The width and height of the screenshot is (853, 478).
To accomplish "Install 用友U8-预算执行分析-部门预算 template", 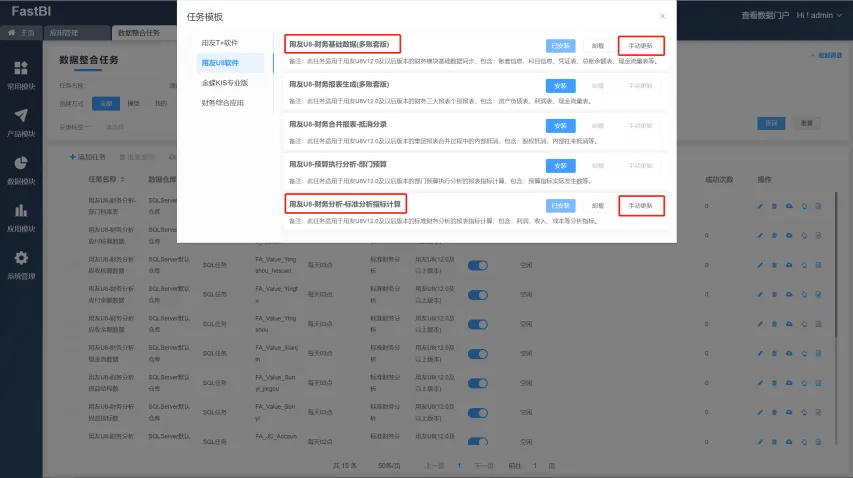I will click(560, 166).
